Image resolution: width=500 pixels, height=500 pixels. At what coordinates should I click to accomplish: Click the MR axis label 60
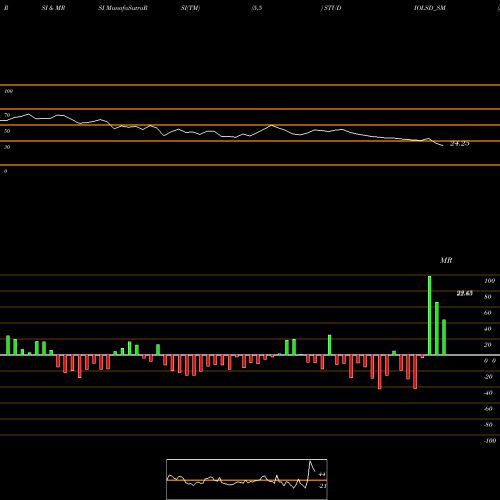(x=488, y=313)
